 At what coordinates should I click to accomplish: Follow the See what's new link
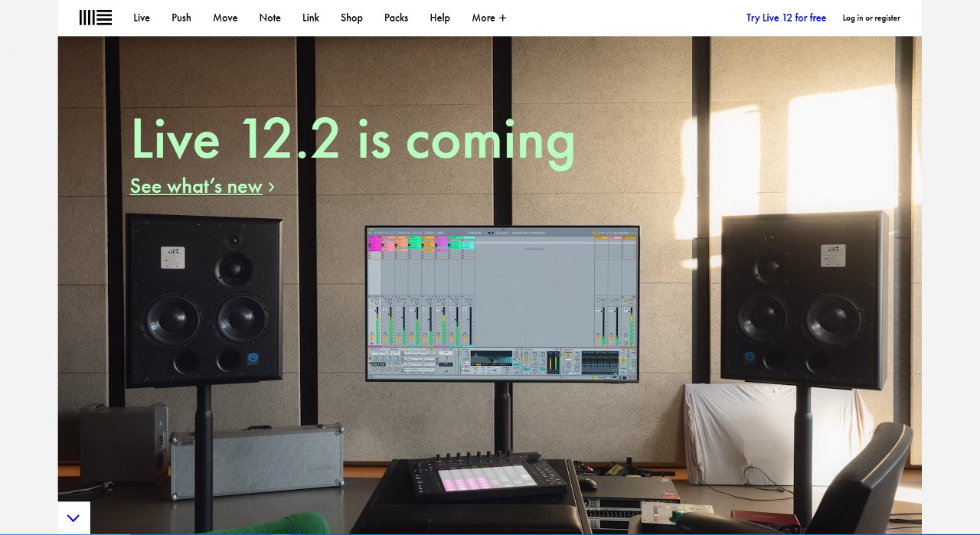click(x=202, y=186)
